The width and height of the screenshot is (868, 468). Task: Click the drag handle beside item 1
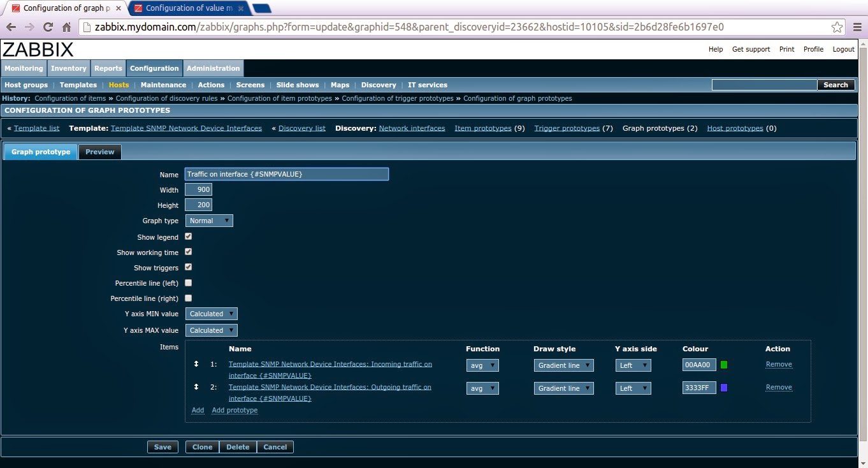click(x=196, y=365)
